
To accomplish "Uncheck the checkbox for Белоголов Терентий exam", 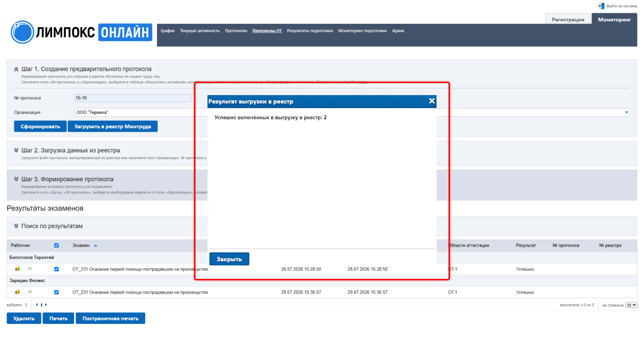I will point(57,269).
